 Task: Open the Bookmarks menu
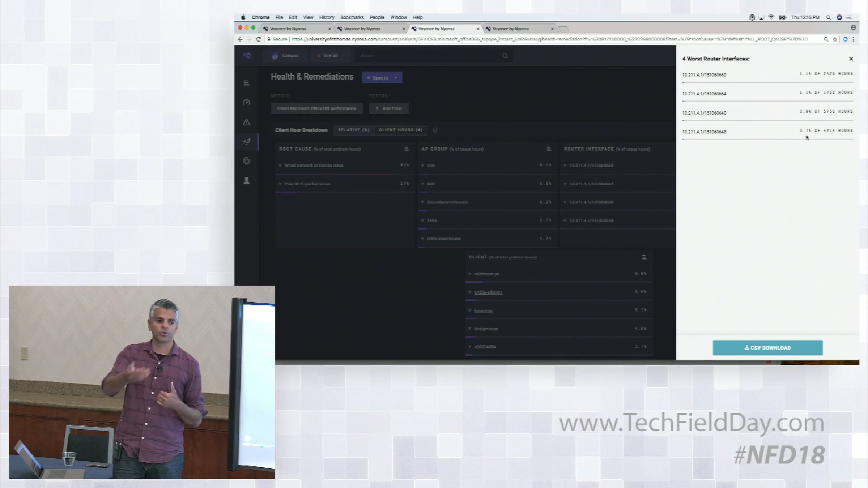click(352, 17)
